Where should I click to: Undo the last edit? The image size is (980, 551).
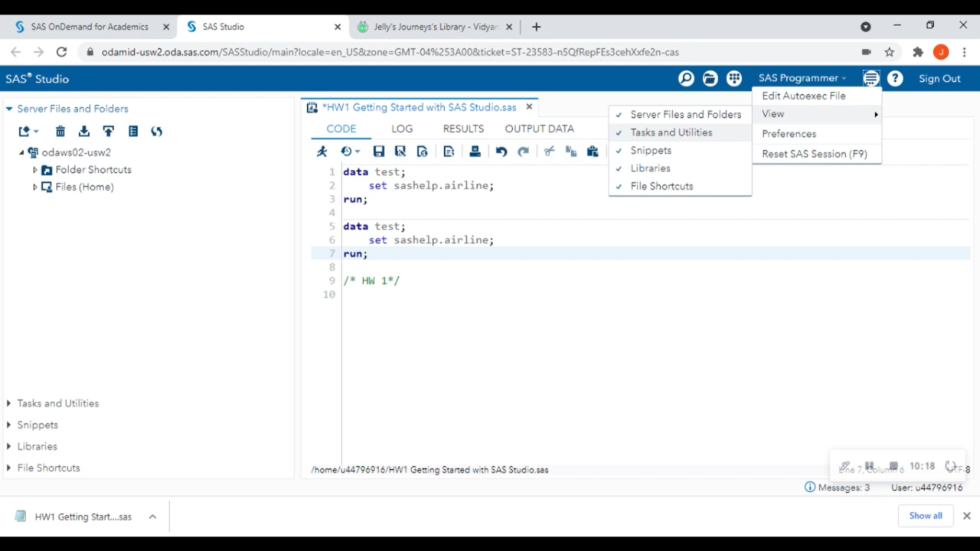tap(501, 152)
